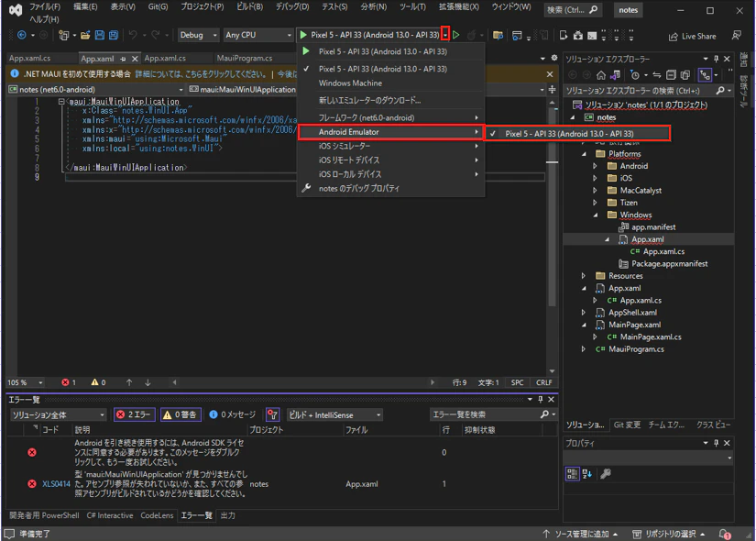The image size is (756, 541).
Task: Click Properties panel wrench icon
Action: click(606, 474)
